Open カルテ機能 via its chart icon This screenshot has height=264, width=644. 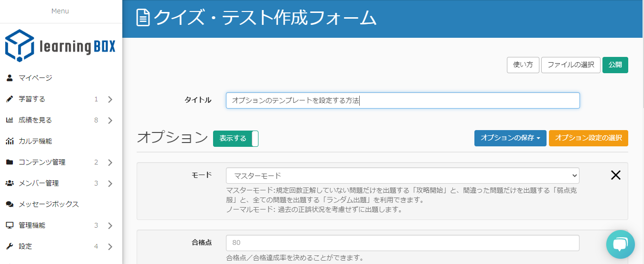tap(10, 141)
